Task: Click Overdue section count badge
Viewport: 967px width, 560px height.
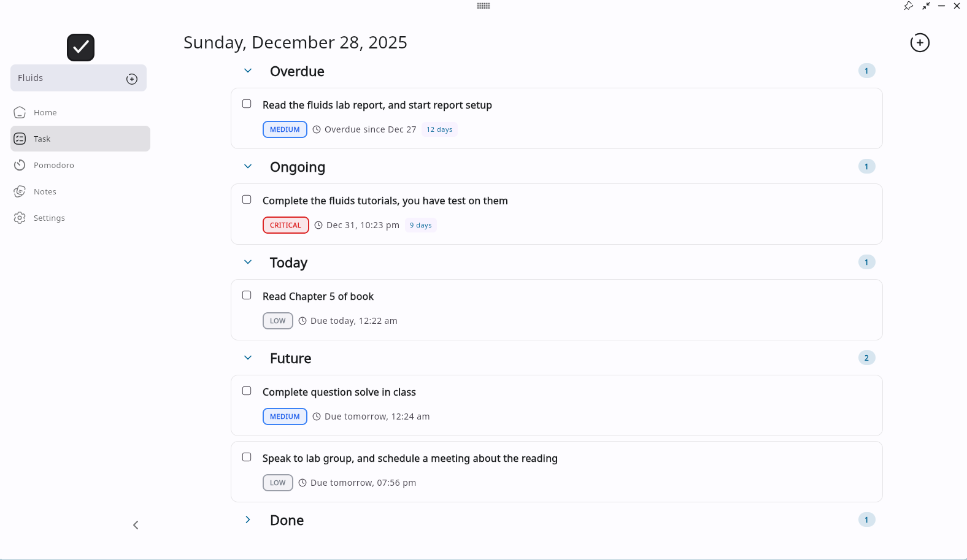Action: point(866,71)
